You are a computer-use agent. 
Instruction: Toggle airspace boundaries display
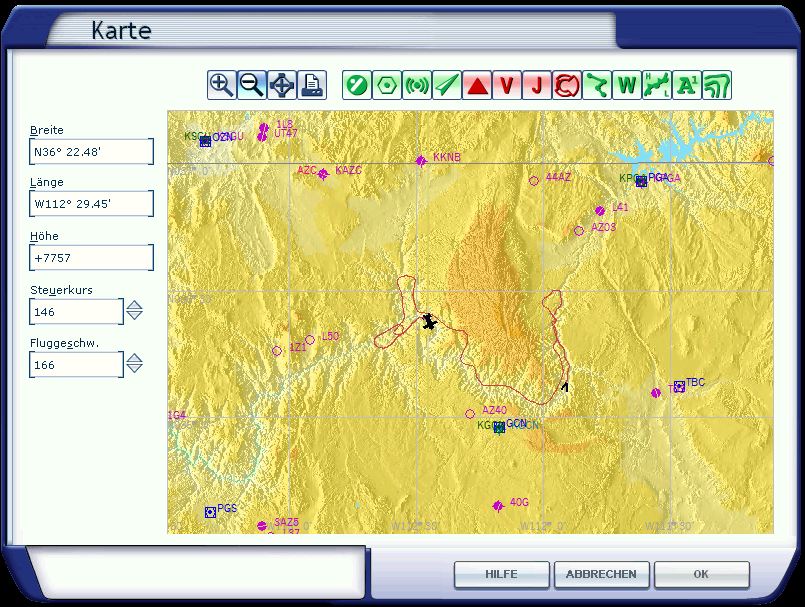[567, 85]
